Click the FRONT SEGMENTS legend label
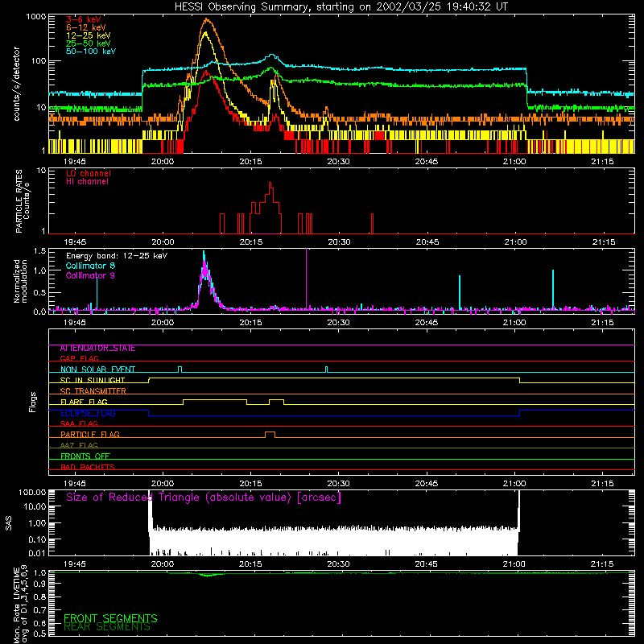Viewport: 644px width, 644px height. click(110, 618)
